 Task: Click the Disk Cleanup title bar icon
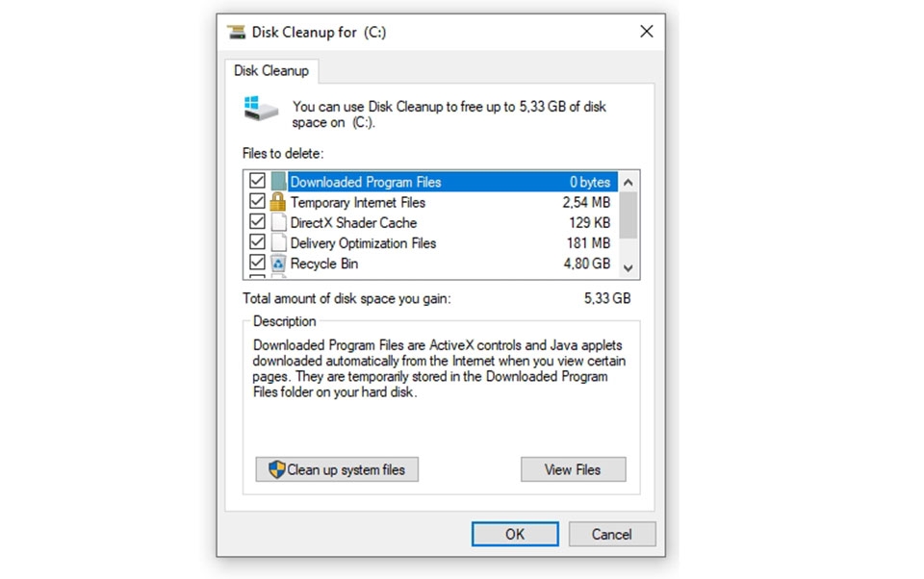pyautogui.click(x=237, y=32)
